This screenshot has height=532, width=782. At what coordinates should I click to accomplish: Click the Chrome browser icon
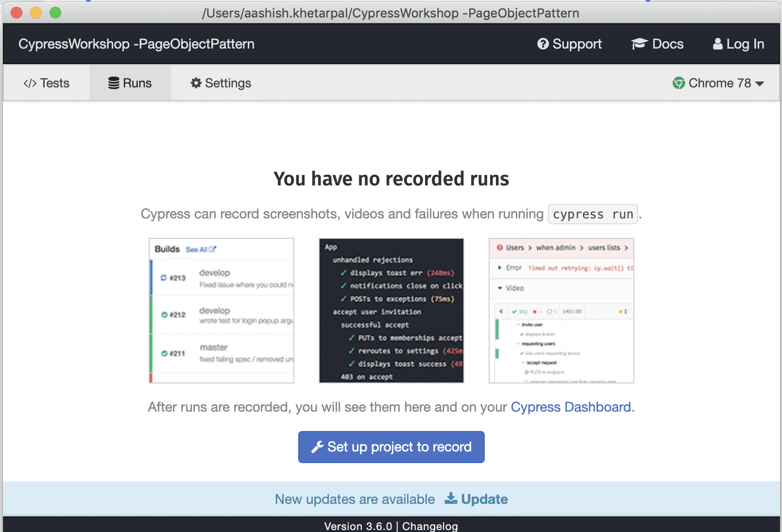[678, 83]
